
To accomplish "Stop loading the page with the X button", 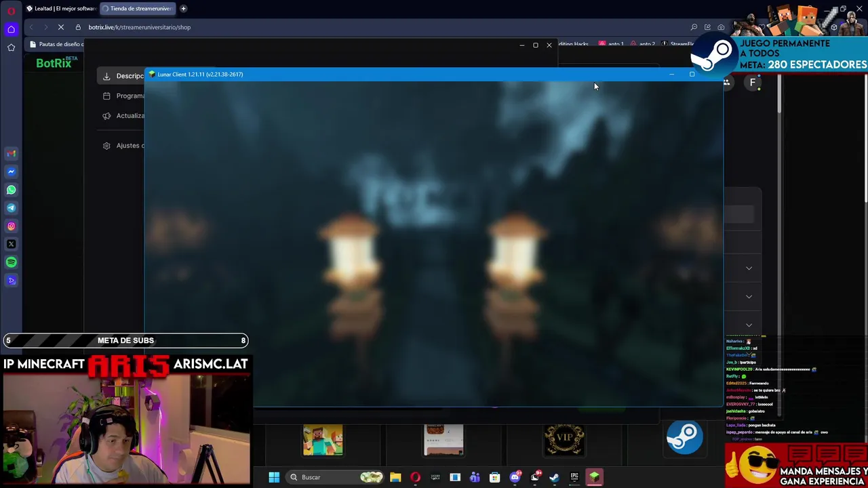I will pyautogui.click(x=61, y=27).
